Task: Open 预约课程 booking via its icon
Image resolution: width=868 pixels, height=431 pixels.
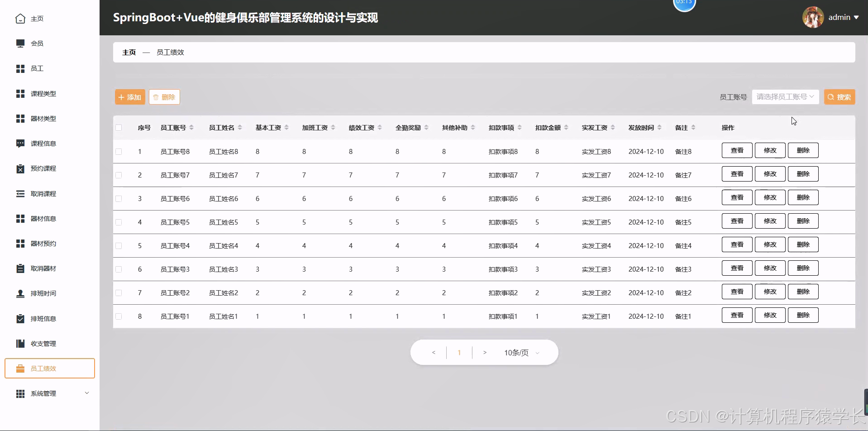Action: 20,168
